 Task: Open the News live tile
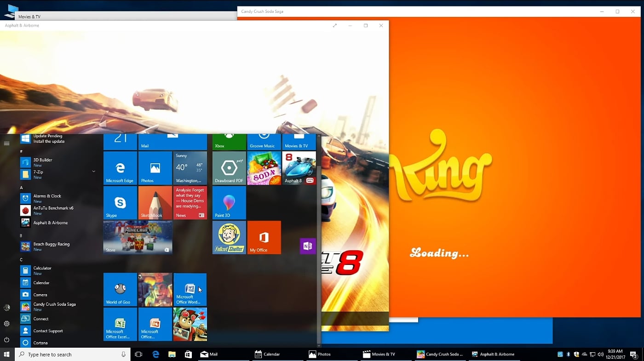[x=190, y=203]
